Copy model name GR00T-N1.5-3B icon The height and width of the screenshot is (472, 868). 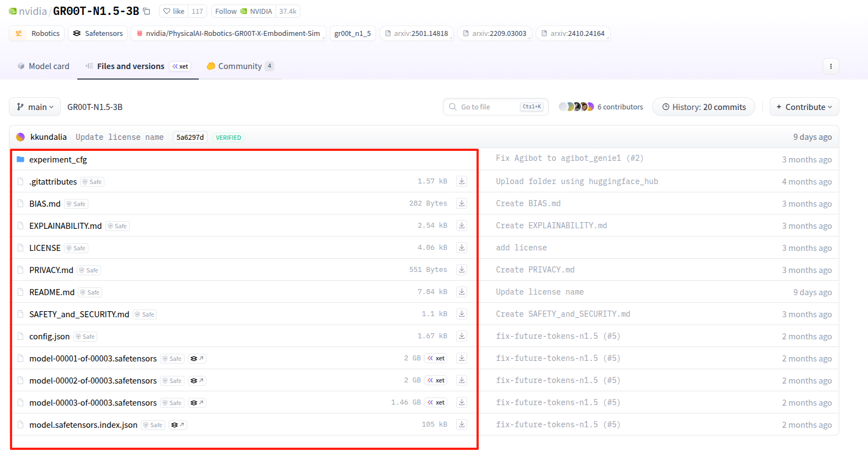click(x=146, y=11)
